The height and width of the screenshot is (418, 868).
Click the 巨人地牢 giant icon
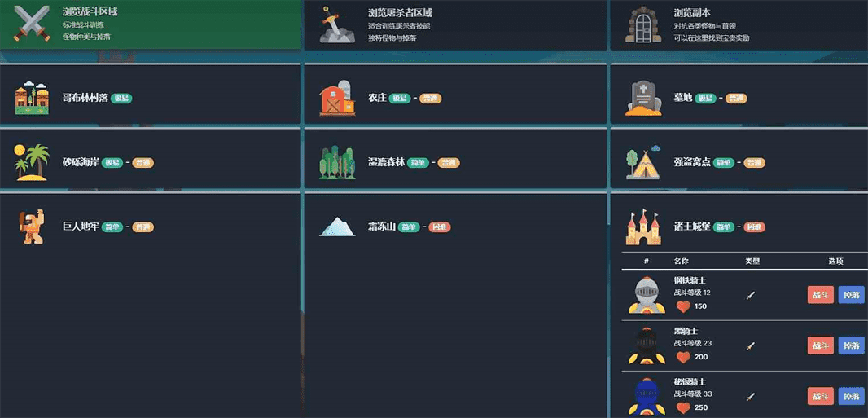pyautogui.click(x=32, y=227)
